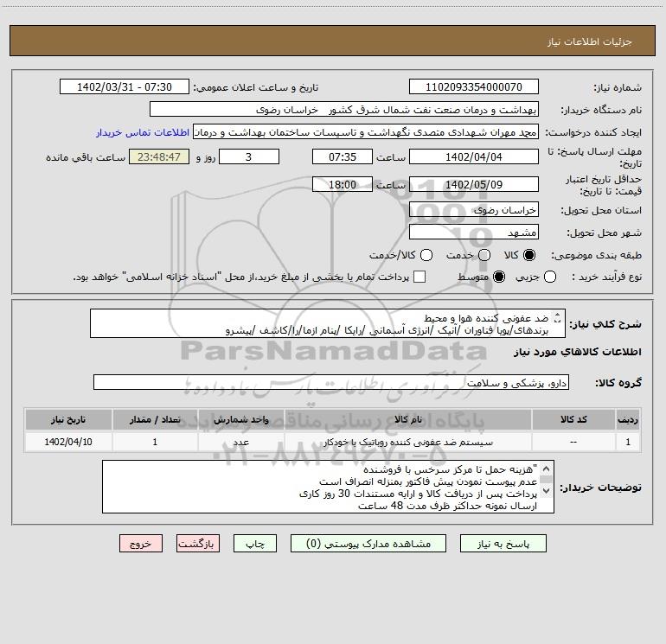The height and width of the screenshot is (644, 666).
Task: Click the need date cell 1402/04/10
Action: (x=68, y=442)
